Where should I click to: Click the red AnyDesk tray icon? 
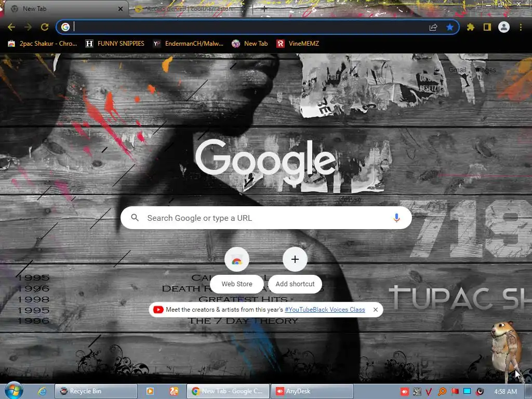point(404,392)
